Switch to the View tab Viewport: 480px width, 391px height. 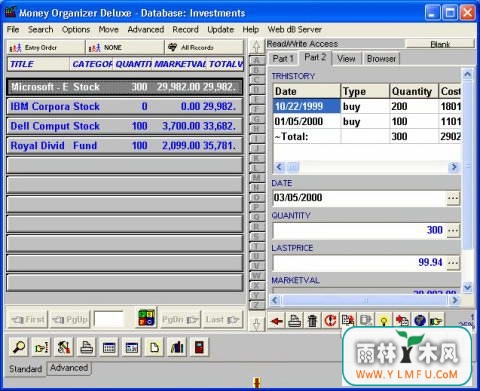(x=346, y=59)
